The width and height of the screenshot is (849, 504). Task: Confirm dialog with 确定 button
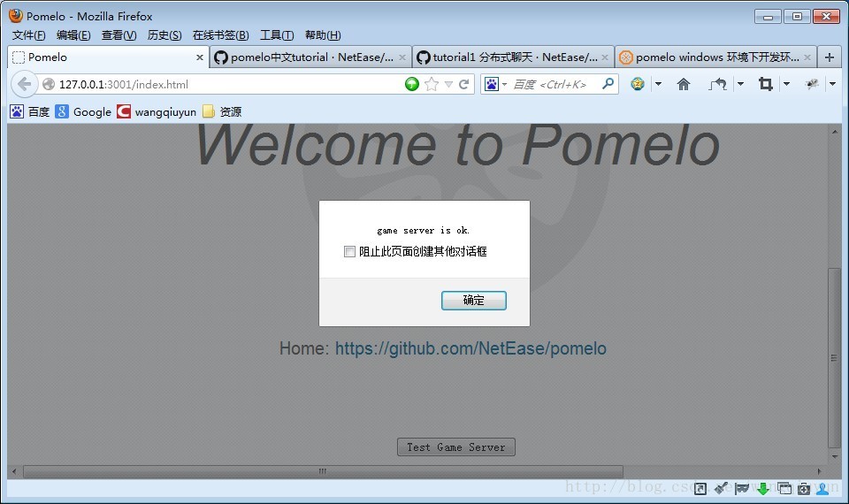click(x=474, y=301)
